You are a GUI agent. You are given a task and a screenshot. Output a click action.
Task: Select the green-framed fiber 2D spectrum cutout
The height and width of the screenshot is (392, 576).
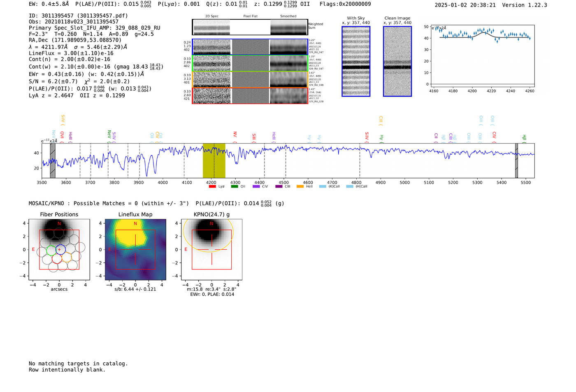250,63
